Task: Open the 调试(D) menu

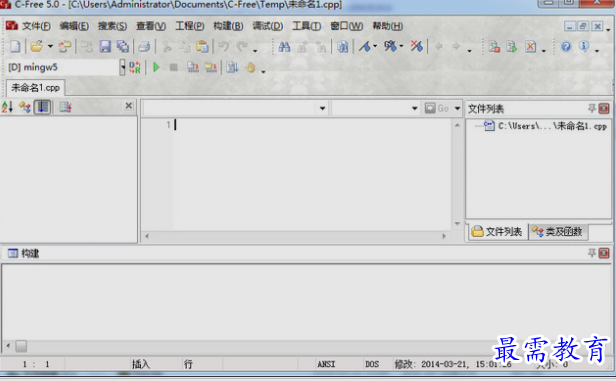Action: point(268,26)
